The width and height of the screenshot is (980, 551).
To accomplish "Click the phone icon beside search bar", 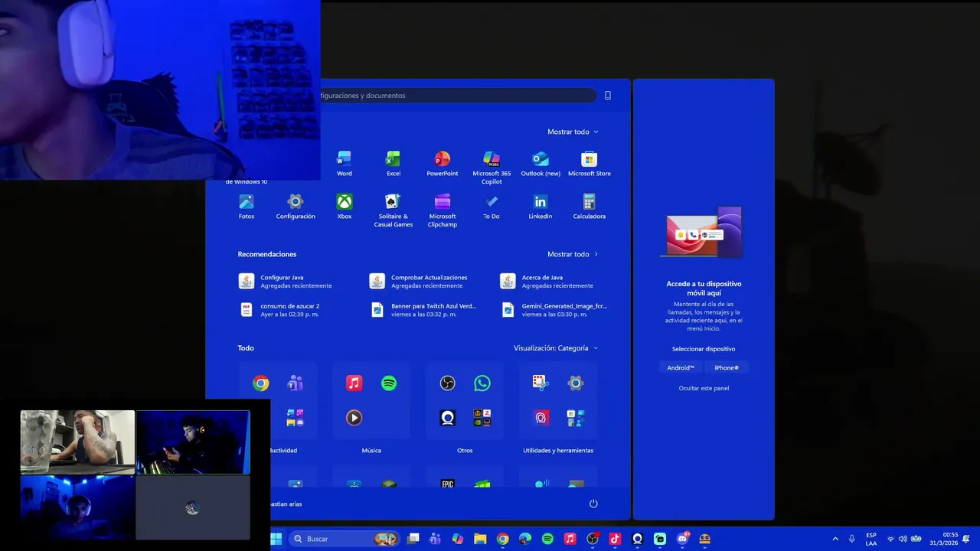I will pos(608,96).
